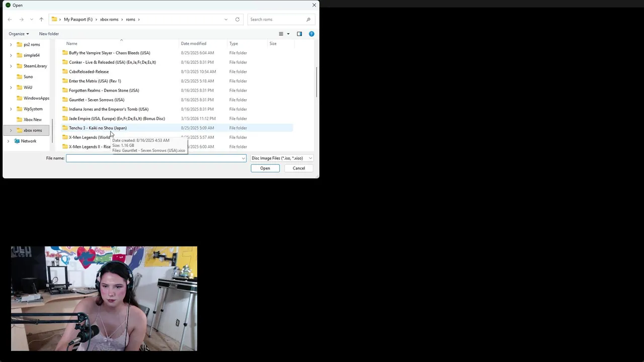Click the Open button

click(x=265, y=168)
